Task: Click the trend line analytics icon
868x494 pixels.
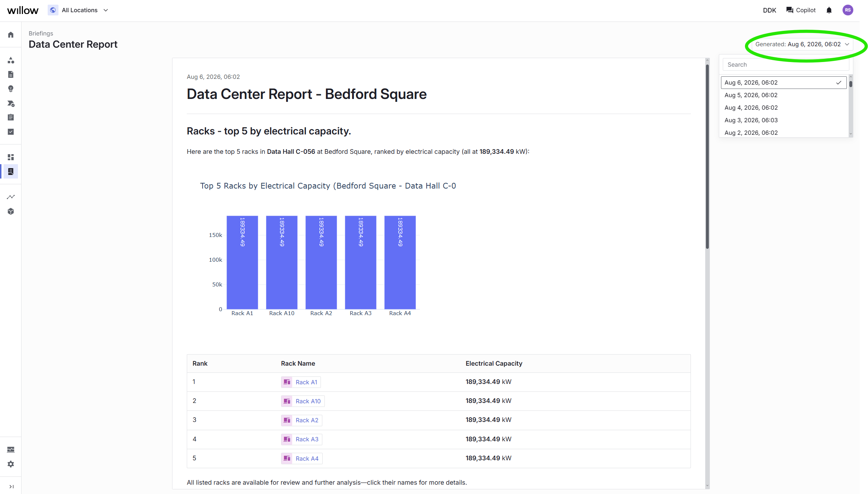Action: tap(11, 197)
